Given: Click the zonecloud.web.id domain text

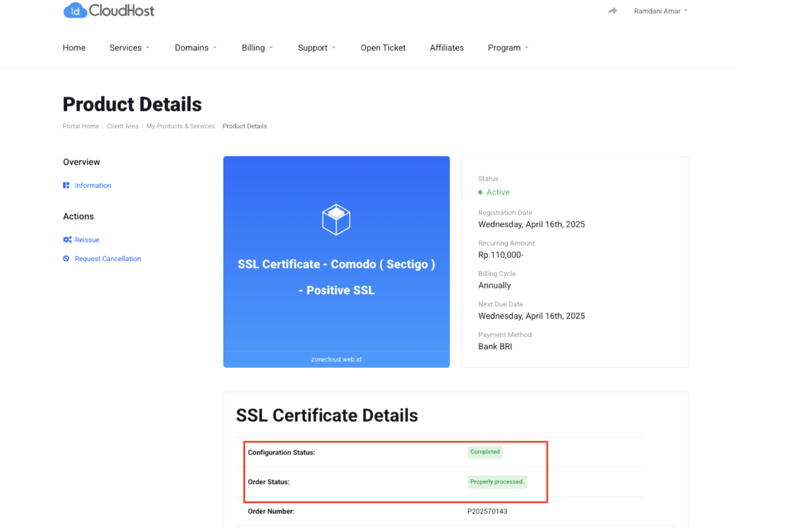Looking at the screenshot, I should pyautogui.click(x=336, y=359).
